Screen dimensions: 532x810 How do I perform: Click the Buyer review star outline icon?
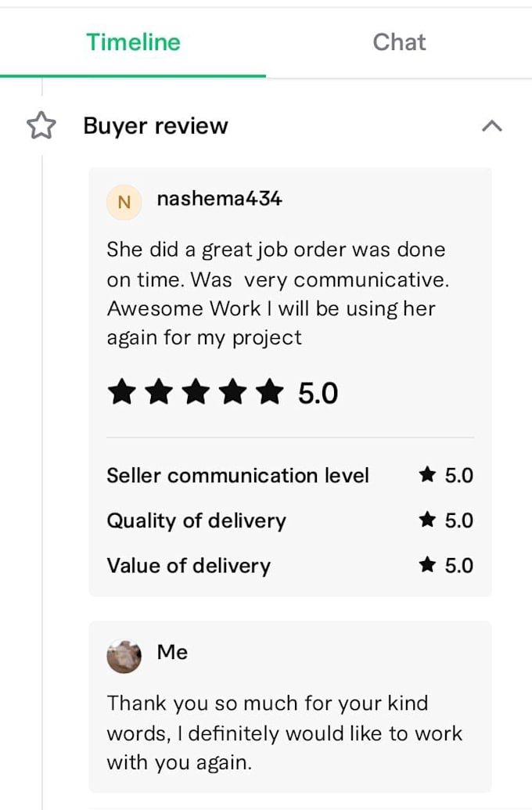click(x=41, y=125)
